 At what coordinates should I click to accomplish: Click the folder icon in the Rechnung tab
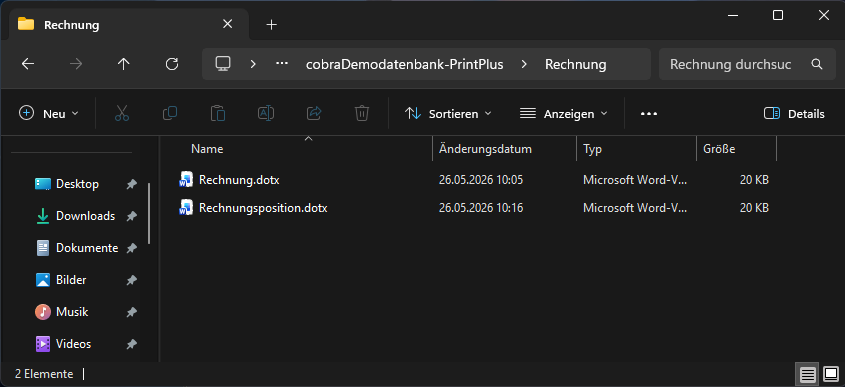point(26,24)
